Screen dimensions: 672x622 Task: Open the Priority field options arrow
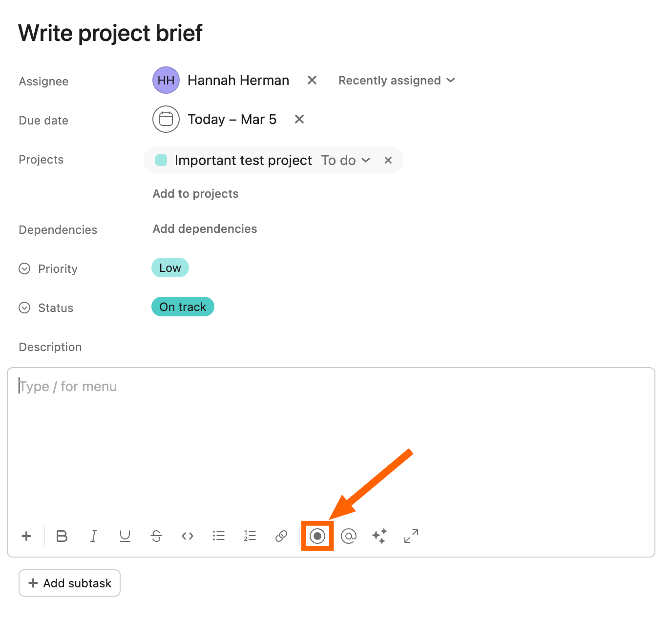click(x=24, y=269)
